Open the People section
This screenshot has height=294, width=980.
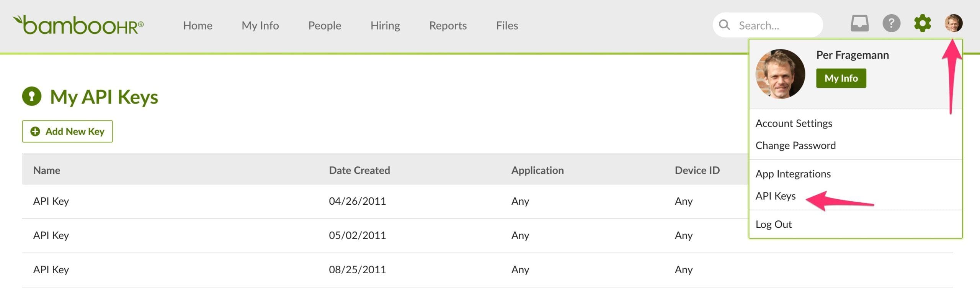(x=325, y=25)
